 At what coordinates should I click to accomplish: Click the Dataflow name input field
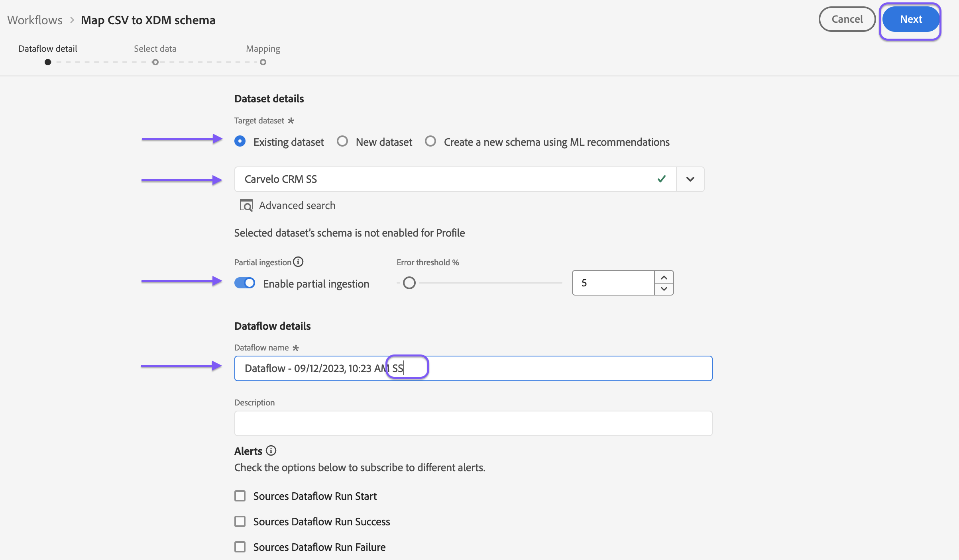point(473,368)
